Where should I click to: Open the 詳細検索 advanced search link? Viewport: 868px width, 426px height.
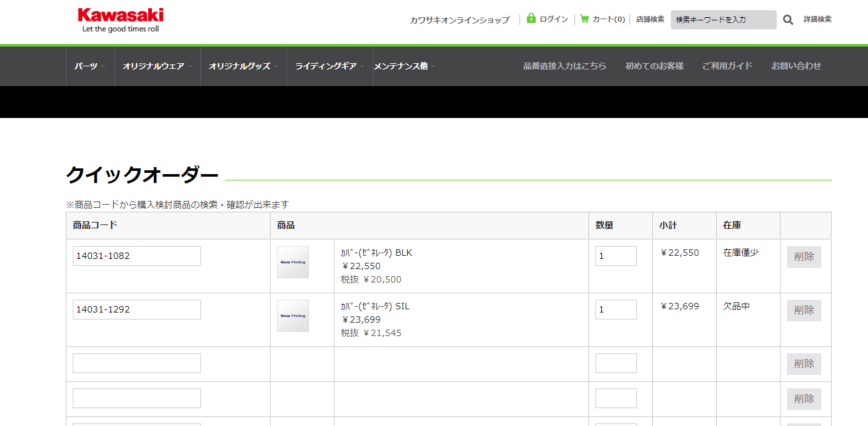pos(817,19)
